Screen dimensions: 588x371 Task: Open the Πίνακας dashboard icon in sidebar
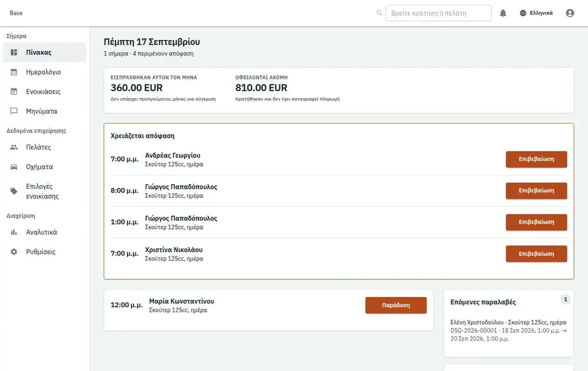pos(14,52)
